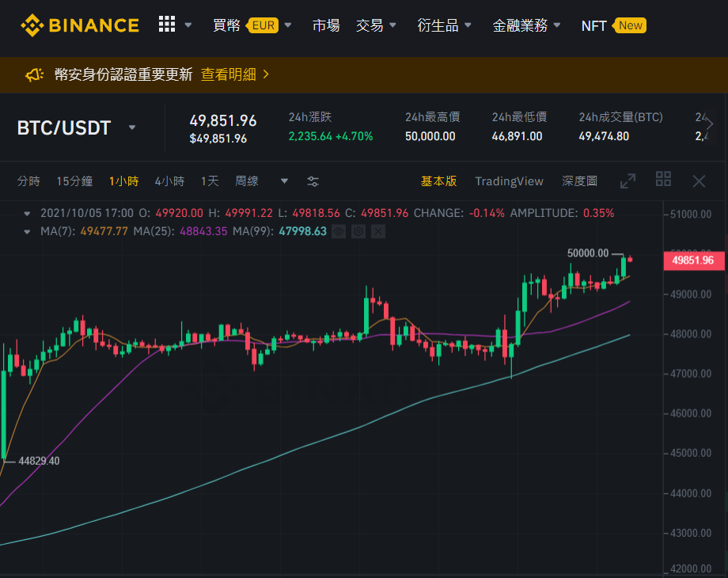Open BTC/USDT pair selector dropdown
The width and height of the screenshot is (728, 578).
[132, 127]
